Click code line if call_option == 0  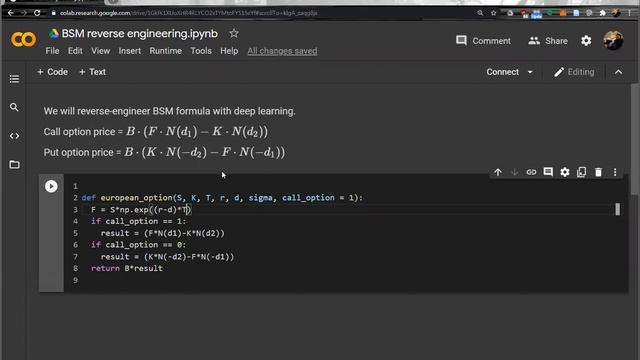pos(138,245)
